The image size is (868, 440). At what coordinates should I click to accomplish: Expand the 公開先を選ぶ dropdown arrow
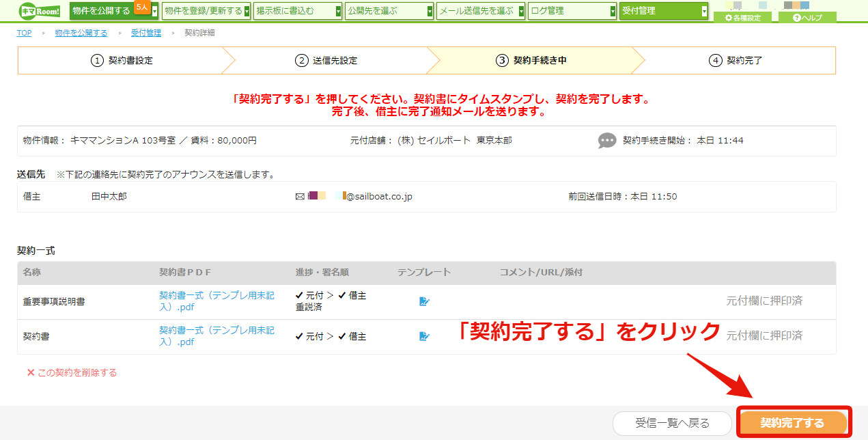click(430, 11)
